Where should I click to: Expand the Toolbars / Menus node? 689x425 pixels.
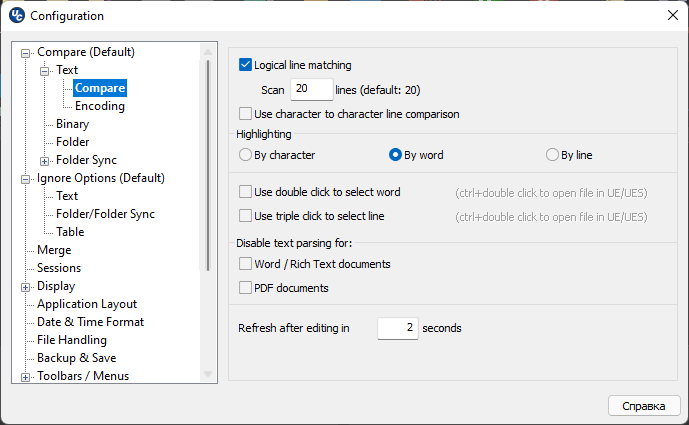coord(26,377)
